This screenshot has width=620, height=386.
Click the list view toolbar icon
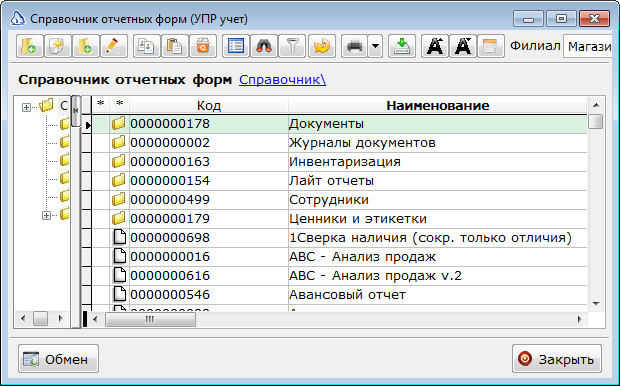[236, 46]
